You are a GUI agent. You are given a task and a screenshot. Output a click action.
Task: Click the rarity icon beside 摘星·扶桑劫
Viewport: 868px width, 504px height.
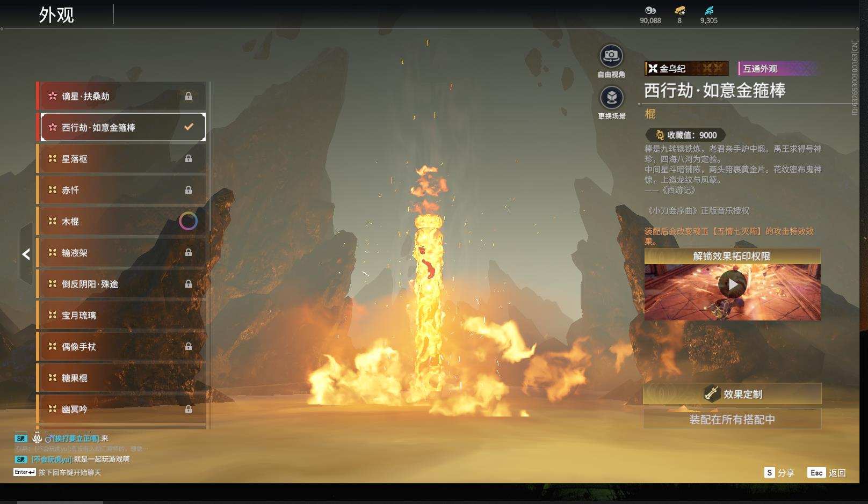pos(52,96)
